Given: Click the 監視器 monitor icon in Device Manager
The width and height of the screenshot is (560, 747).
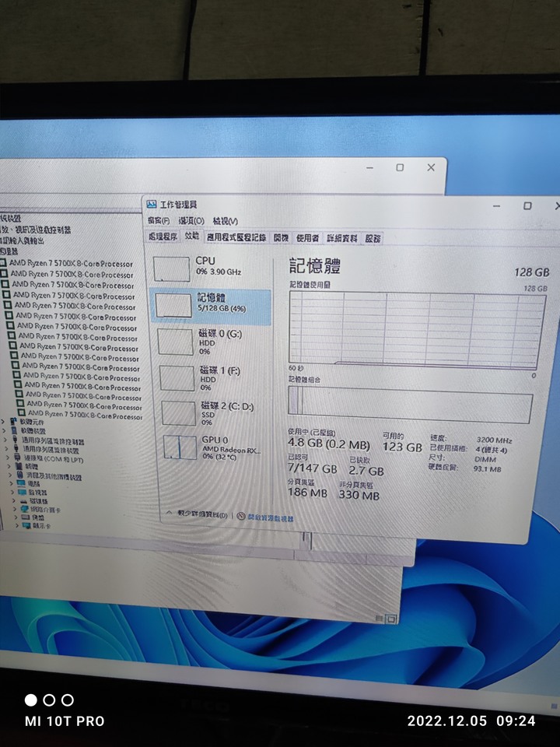Looking at the screenshot, I should [23, 492].
